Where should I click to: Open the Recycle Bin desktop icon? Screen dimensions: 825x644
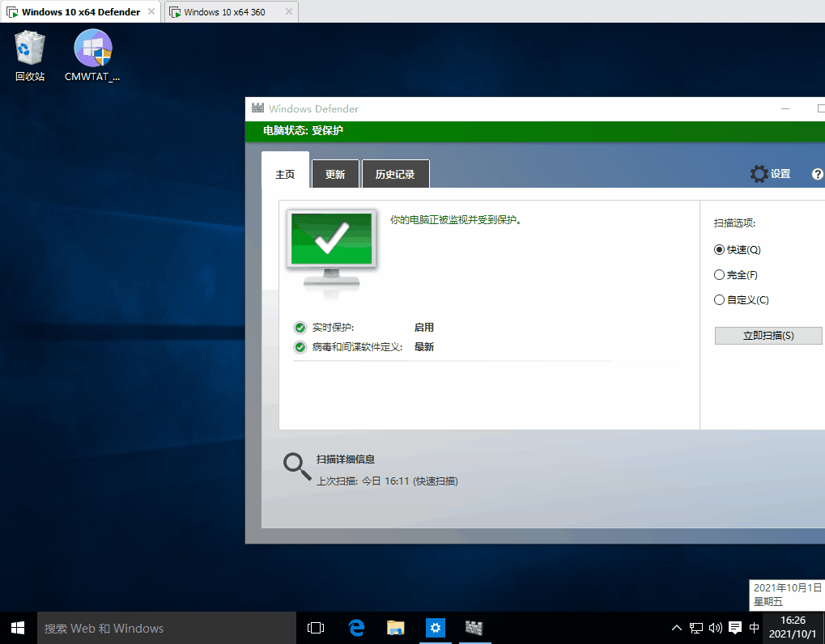29,55
